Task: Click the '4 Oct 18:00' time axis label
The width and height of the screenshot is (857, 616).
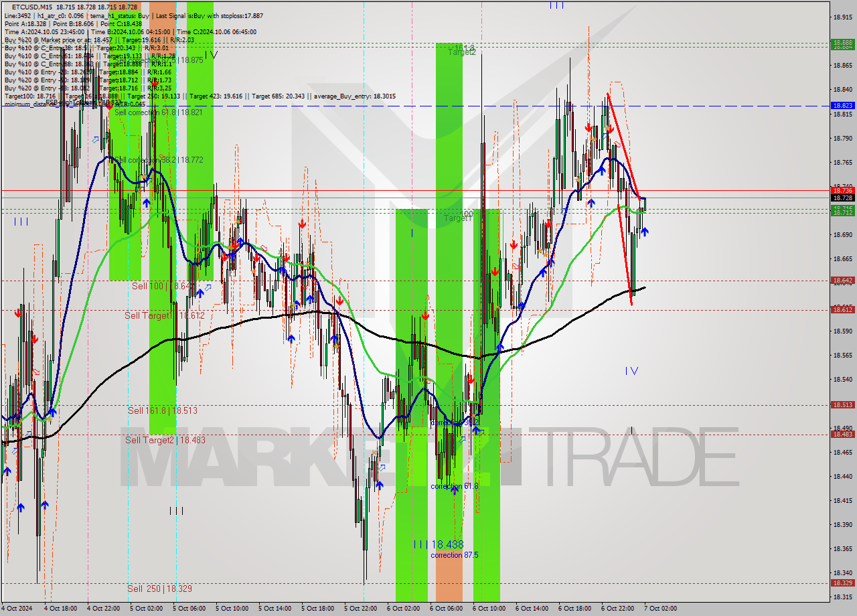Action: coord(60,609)
